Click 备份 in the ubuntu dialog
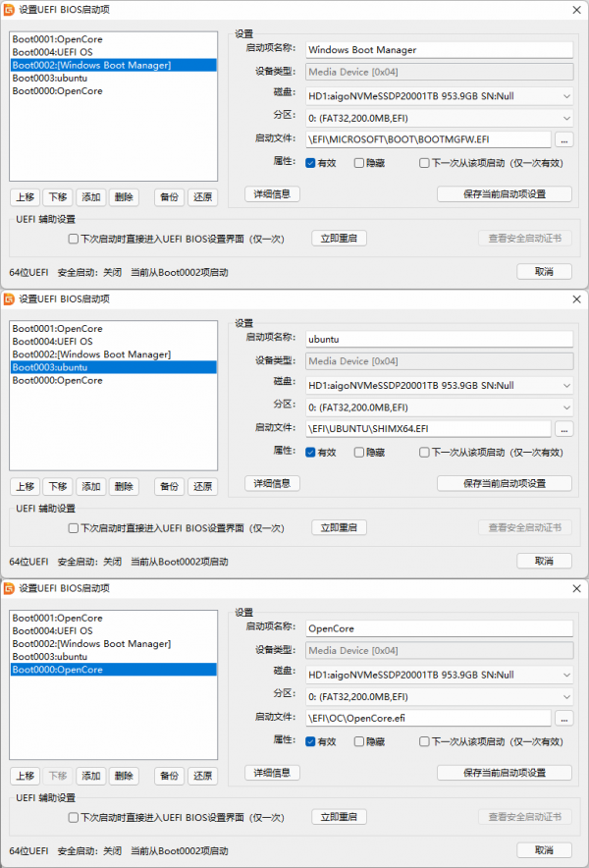The width and height of the screenshot is (589, 868). tap(170, 487)
